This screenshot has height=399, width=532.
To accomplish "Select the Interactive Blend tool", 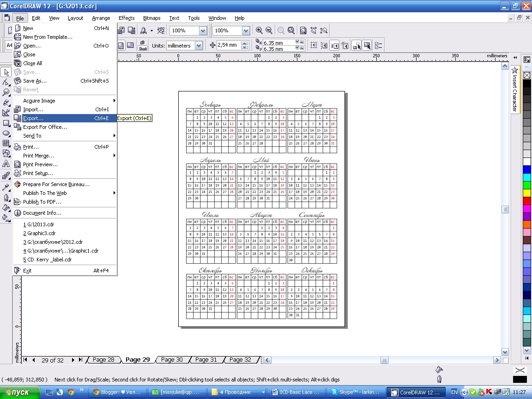I will [x=6, y=175].
